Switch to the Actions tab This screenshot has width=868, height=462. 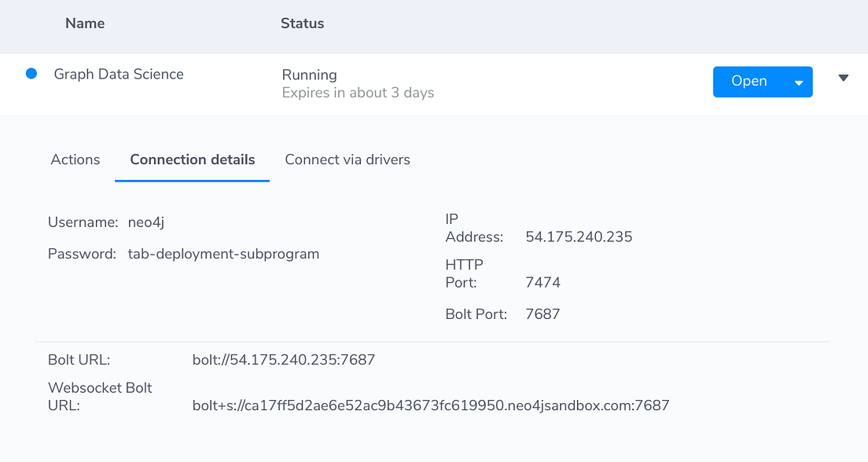75,160
